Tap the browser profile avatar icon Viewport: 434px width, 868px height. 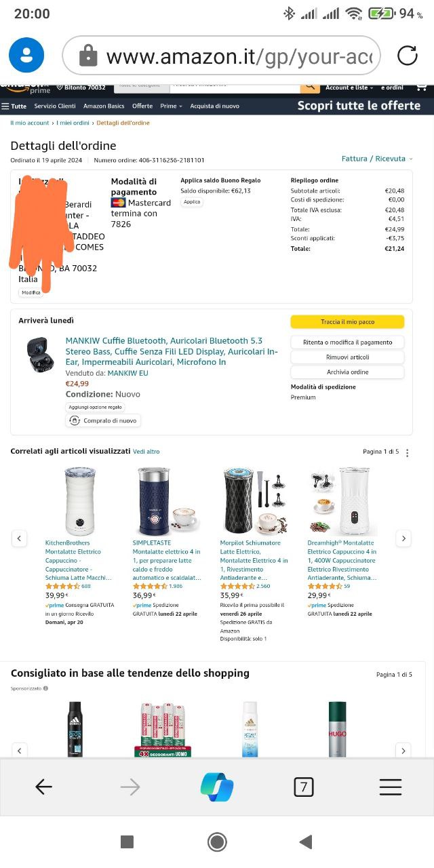[x=26, y=56]
